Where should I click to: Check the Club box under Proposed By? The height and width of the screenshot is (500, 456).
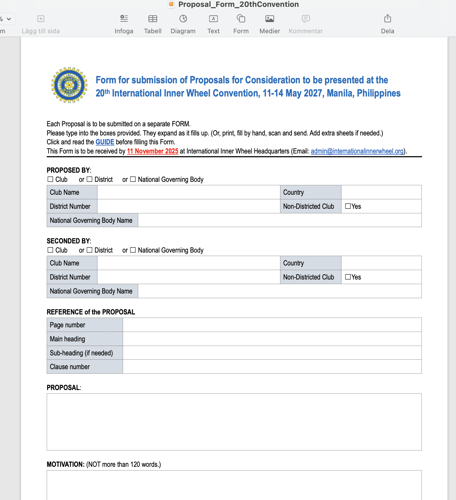[50, 179]
